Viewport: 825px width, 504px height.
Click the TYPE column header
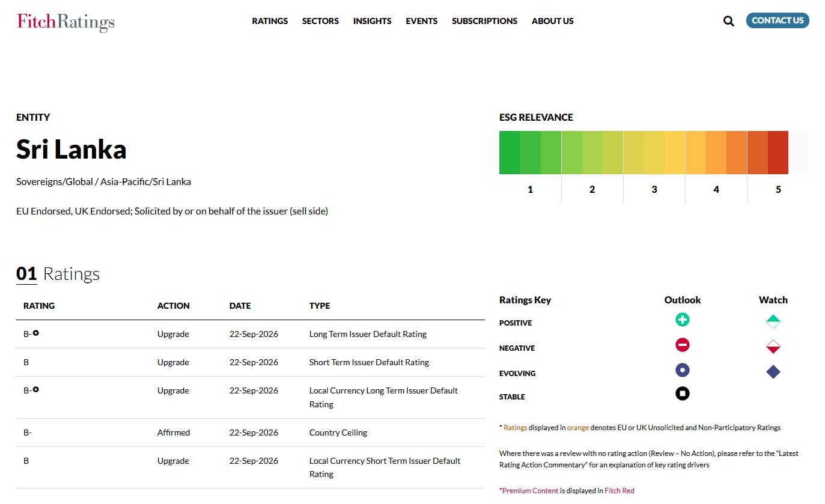(x=320, y=306)
